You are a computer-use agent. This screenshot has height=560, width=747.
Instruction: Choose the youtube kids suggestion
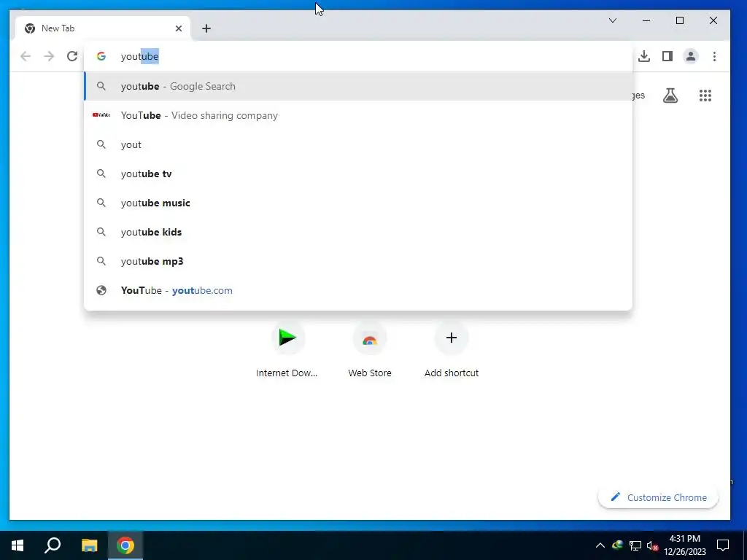[x=357, y=232]
